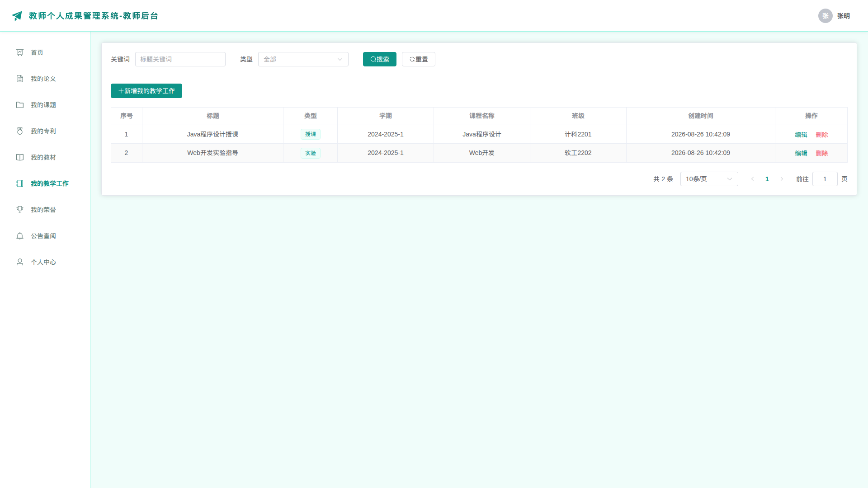The height and width of the screenshot is (488, 868).
Task: Click the 类型 column header
Action: 311,116
